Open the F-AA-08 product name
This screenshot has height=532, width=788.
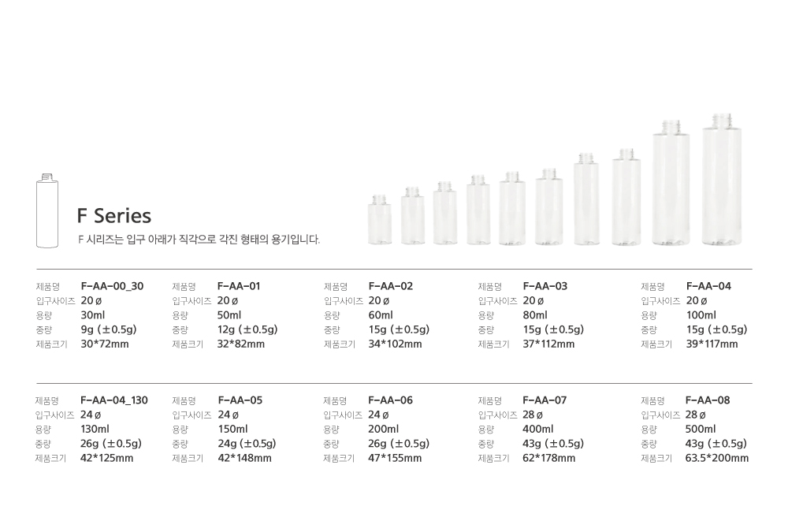coord(708,400)
